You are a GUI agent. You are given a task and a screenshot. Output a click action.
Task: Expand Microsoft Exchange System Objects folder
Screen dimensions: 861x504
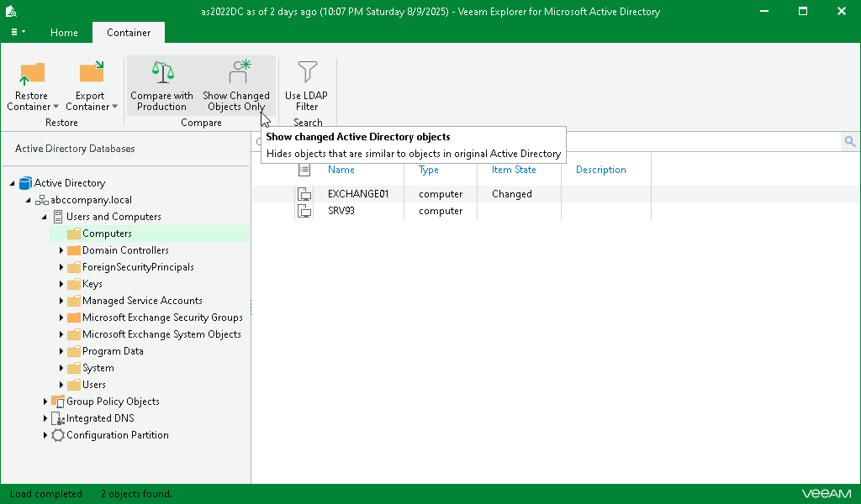[61, 334]
